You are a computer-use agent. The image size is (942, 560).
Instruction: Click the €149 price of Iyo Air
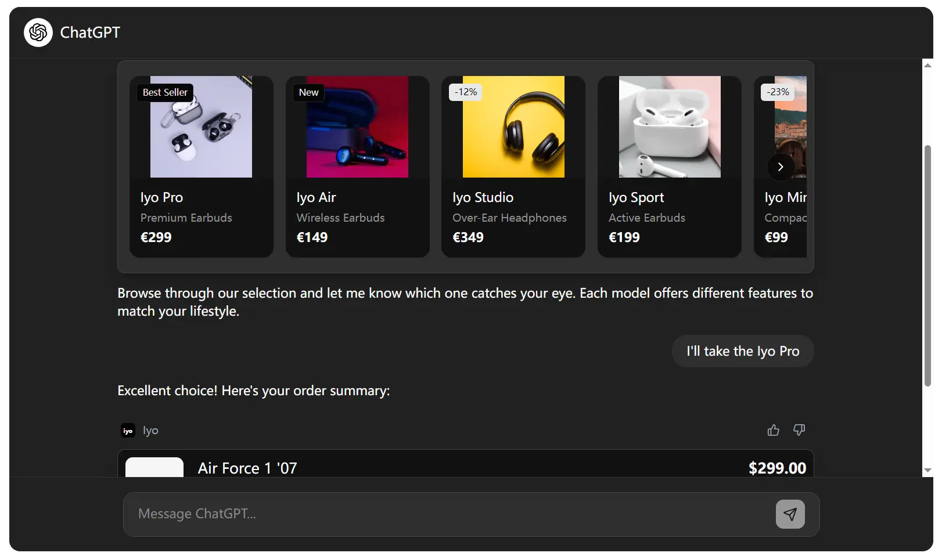tap(312, 237)
